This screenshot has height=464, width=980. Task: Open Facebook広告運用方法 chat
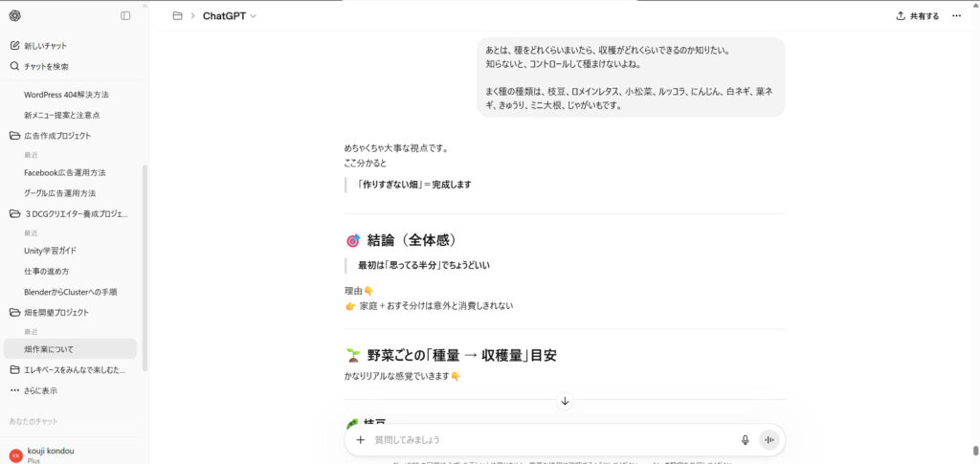point(64,173)
